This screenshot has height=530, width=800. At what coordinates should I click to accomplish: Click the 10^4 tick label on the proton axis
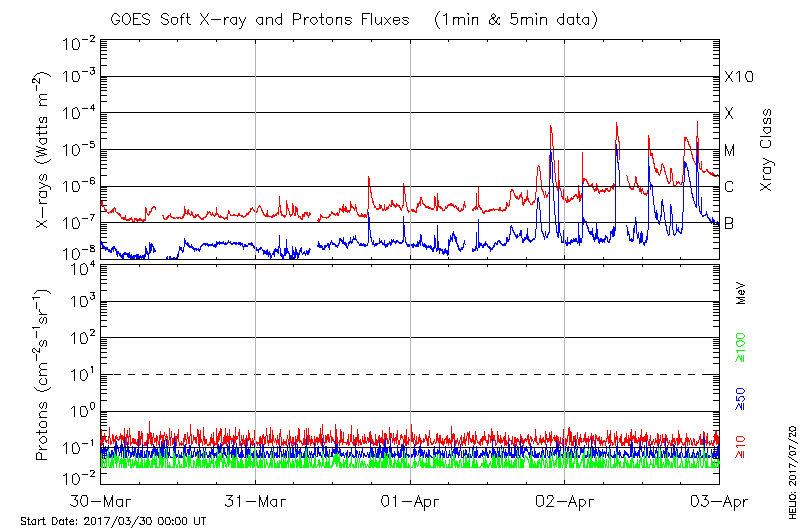coord(82,267)
